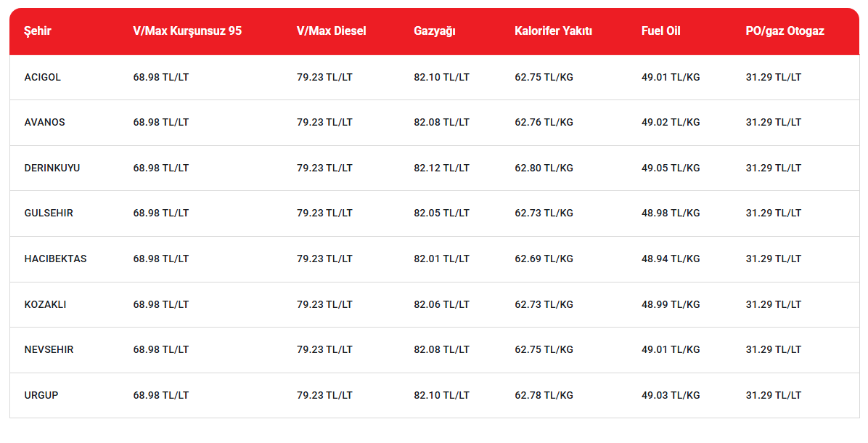Select the ACIGOL city cell
This screenshot has height=443, width=868.
(43, 77)
